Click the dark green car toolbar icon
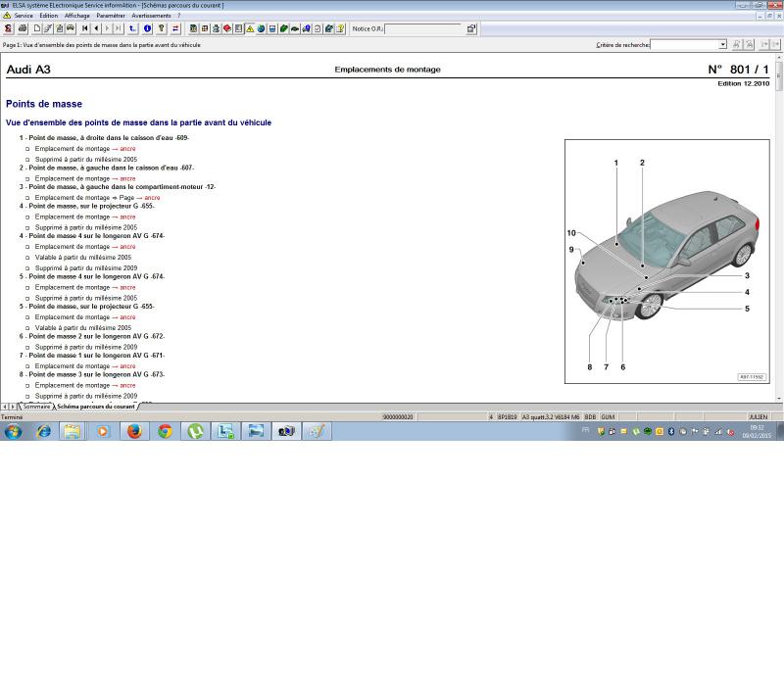The image size is (784, 674). [295, 28]
